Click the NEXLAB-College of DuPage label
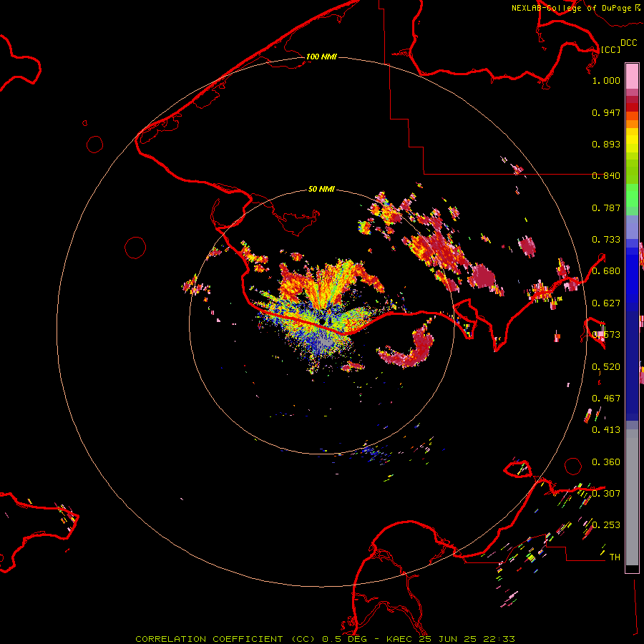The height and width of the screenshot is (644, 644). pos(571,8)
